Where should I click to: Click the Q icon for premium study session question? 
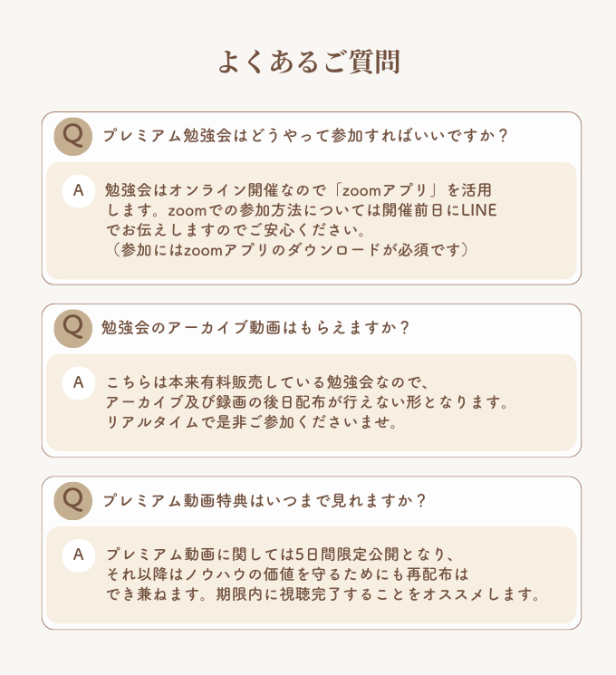coord(73,136)
